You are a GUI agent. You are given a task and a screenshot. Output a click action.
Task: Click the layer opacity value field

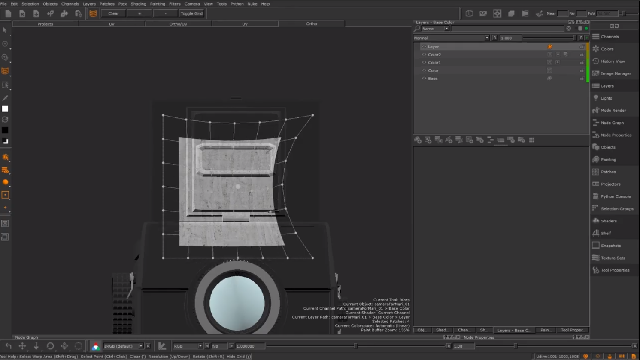point(510,38)
